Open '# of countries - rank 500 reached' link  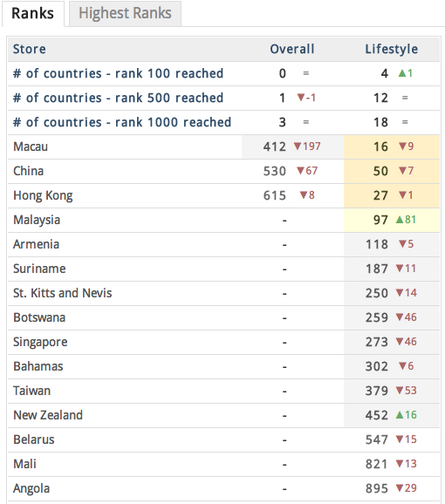(x=118, y=98)
